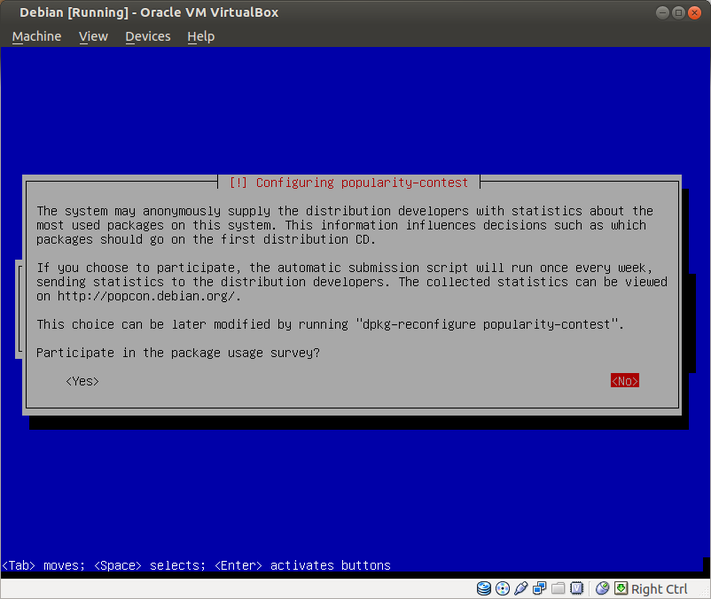Click the virtualization CPU chip icon
The width and height of the screenshot is (711, 599).
(577, 589)
